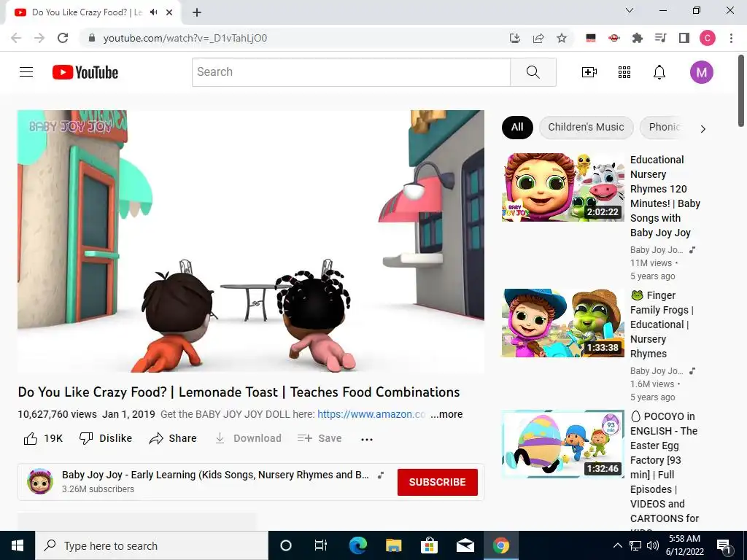Click the video player
The image size is (747, 560).
tap(251, 241)
